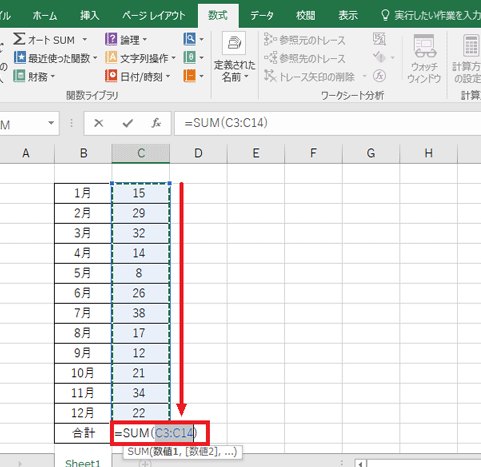Click Trace Dependents (参照先のトレース)
This screenshot has width=481, height=467.
click(304, 58)
